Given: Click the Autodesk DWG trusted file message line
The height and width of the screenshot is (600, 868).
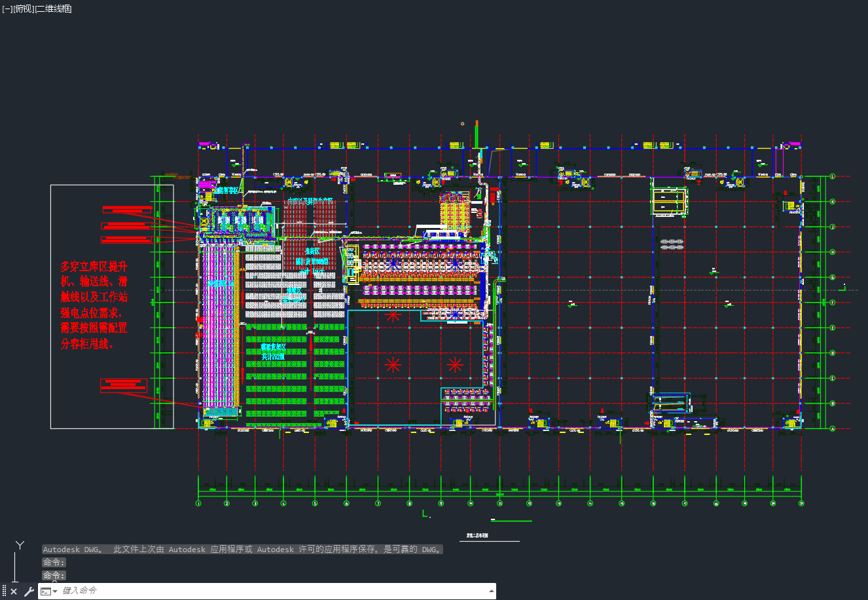Looking at the screenshot, I should coord(243,550).
